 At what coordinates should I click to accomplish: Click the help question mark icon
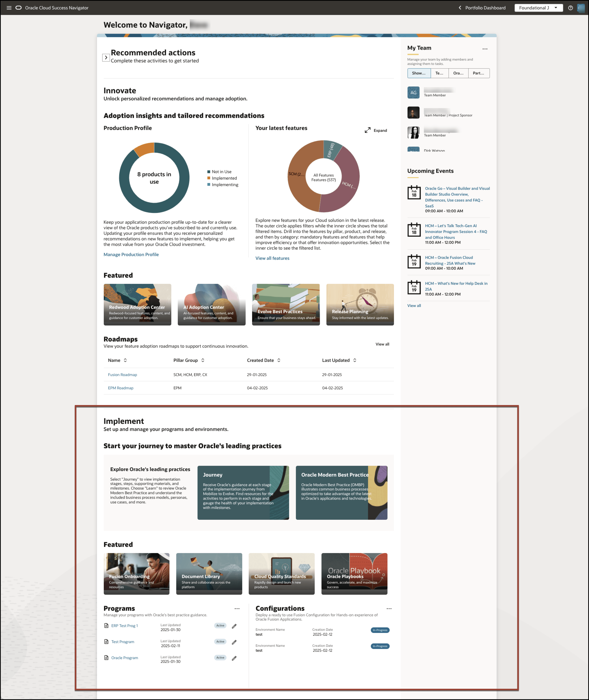tap(570, 8)
